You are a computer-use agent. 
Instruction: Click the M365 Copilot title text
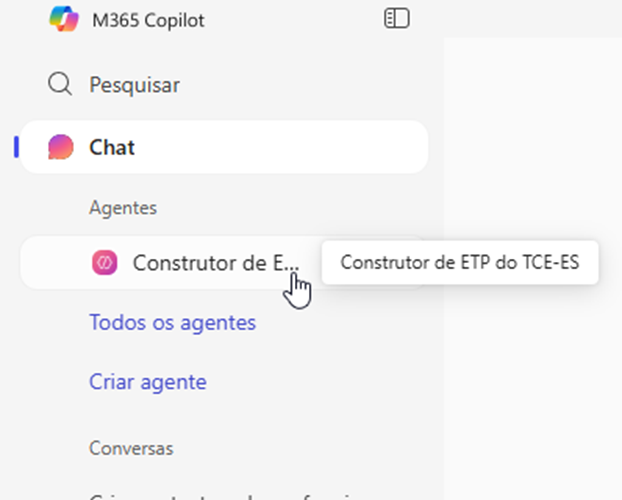click(x=148, y=20)
